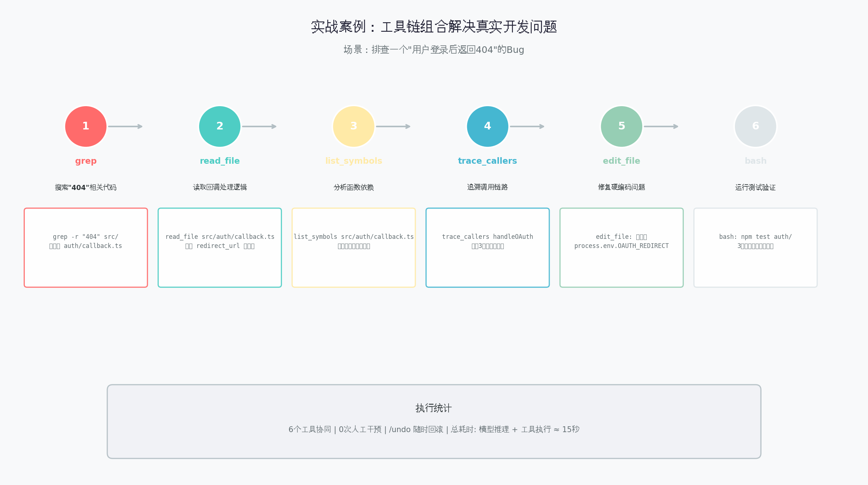Click the description '搜索"404"相关代码'
Viewport: 868px width, 485px height.
click(x=86, y=187)
